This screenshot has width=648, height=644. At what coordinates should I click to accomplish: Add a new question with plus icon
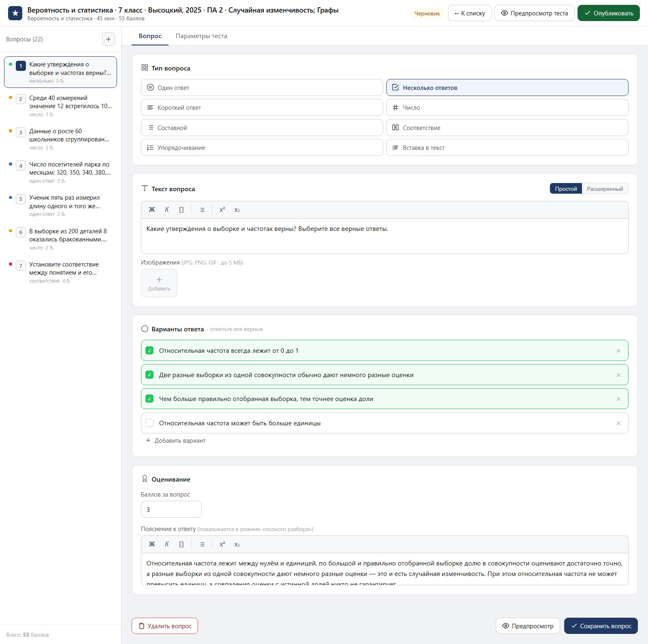[x=109, y=39]
